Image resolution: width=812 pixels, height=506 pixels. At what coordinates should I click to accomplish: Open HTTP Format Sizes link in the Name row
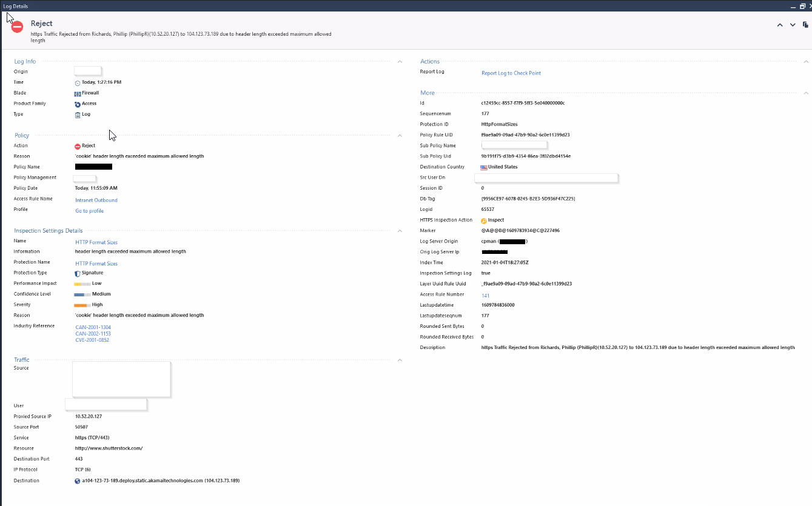coord(96,242)
